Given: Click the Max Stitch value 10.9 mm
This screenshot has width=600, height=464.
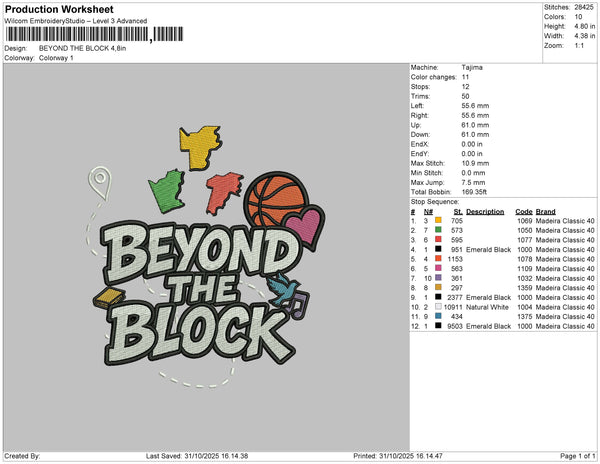Looking at the screenshot, I should 475,163.
